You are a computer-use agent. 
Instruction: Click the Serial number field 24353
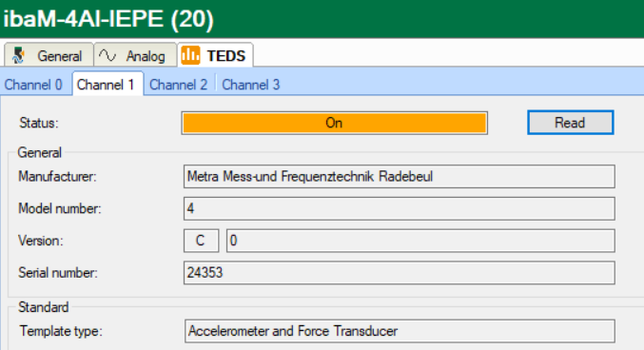pyautogui.click(x=400, y=273)
